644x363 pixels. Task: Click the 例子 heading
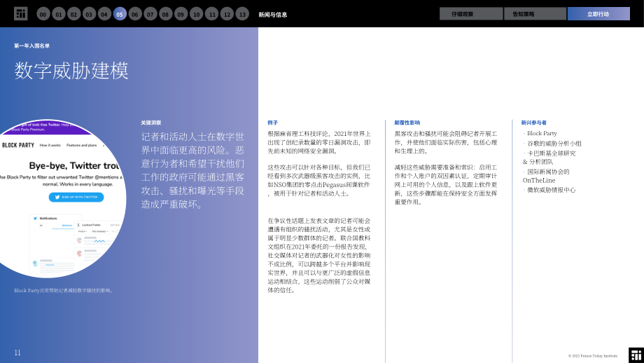pyautogui.click(x=273, y=123)
